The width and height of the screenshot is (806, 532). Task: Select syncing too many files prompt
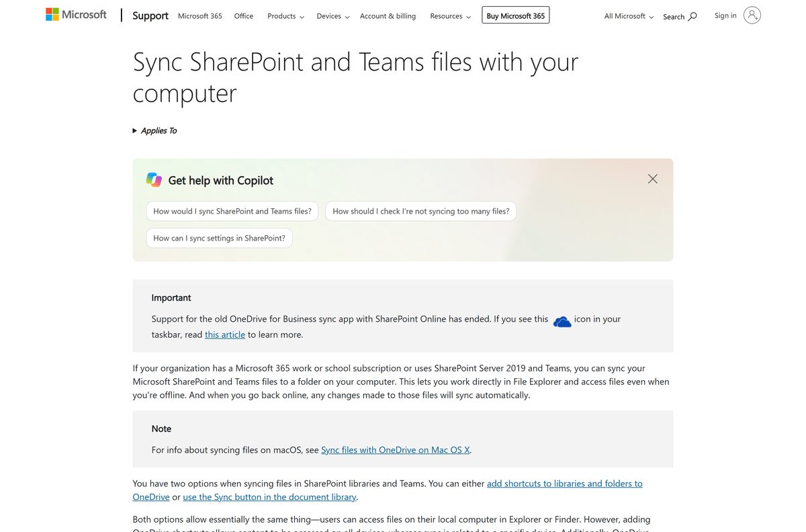coord(421,211)
